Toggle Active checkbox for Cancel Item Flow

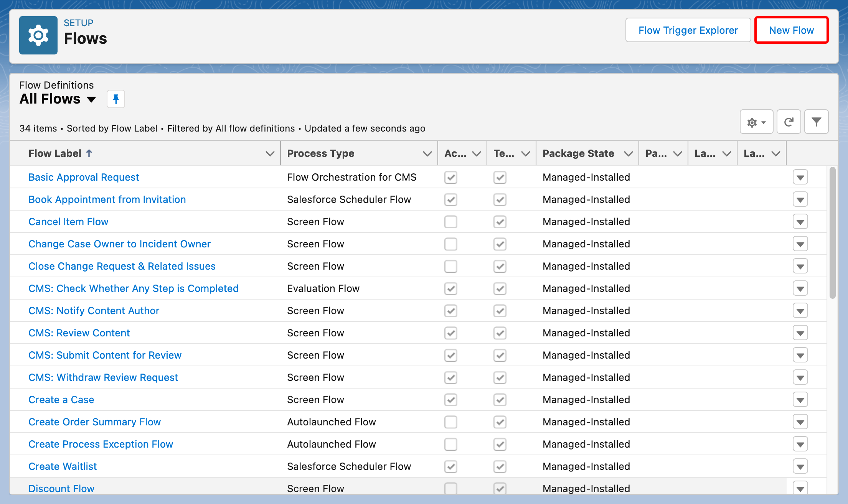pos(450,222)
